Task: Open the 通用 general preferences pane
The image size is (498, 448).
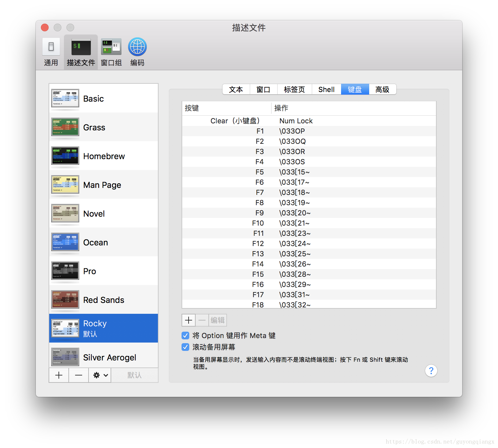Action: click(x=51, y=52)
